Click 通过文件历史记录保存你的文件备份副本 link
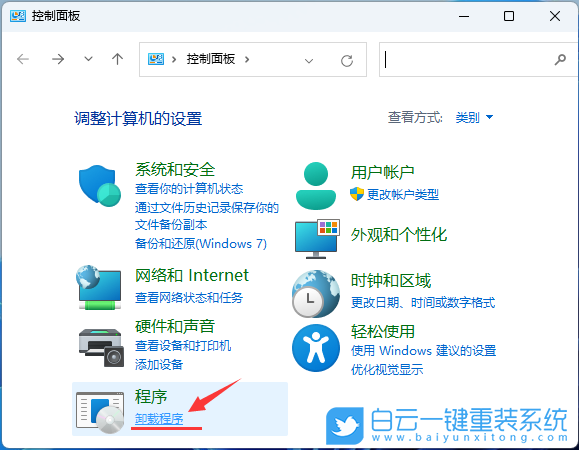Image resolution: width=579 pixels, height=450 pixels. (206, 216)
